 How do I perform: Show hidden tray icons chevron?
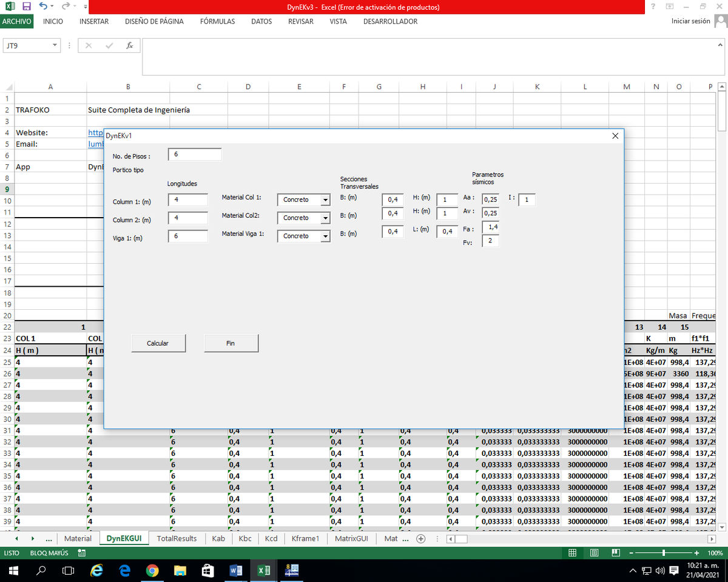point(633,570)
